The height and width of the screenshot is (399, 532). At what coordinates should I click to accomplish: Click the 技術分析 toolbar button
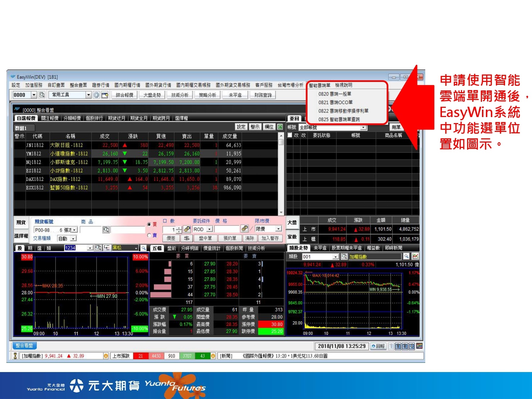tap(180, 95)
